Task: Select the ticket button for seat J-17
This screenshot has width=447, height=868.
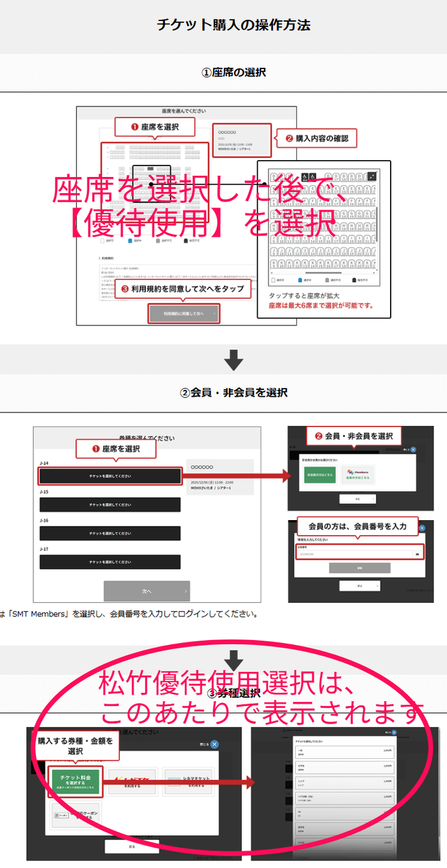Action: click(110, 562)
